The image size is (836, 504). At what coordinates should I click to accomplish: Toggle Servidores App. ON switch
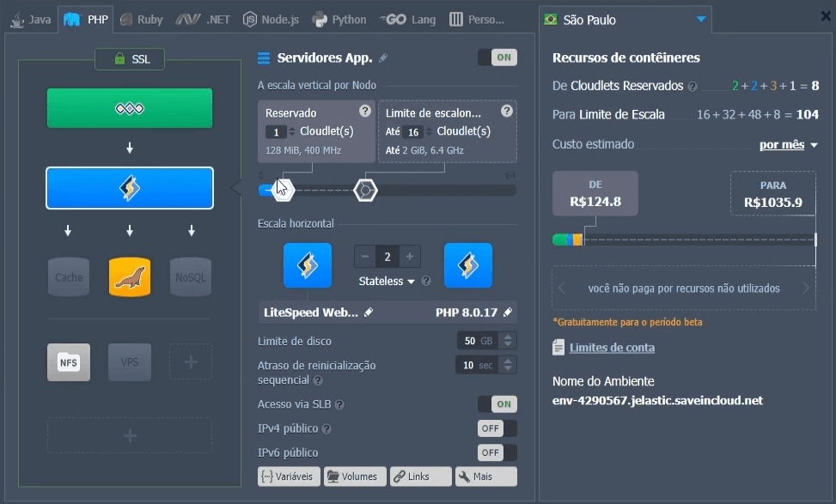coord(497,58)
